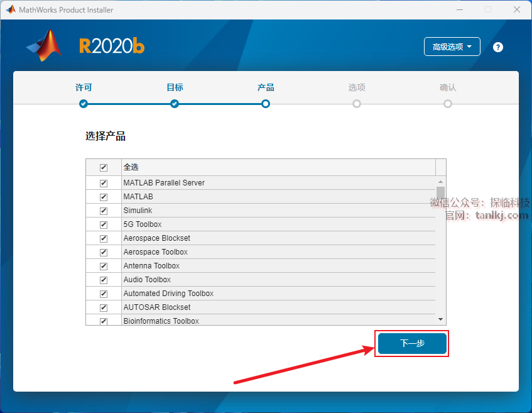Toggle AUTOSAR Blockset checkbox
The image size is (532, 413).
104,308
